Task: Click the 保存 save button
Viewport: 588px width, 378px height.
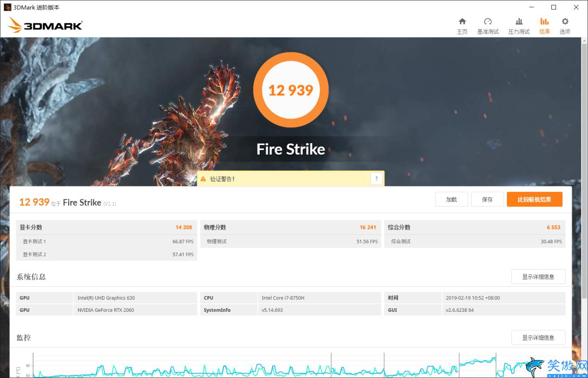Action: [x=487, y=200]
